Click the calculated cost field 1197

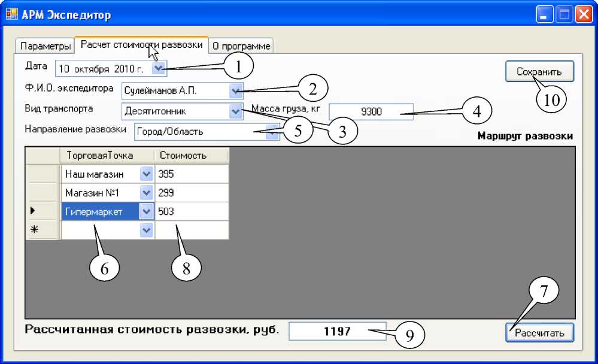[x=338, y=331]
